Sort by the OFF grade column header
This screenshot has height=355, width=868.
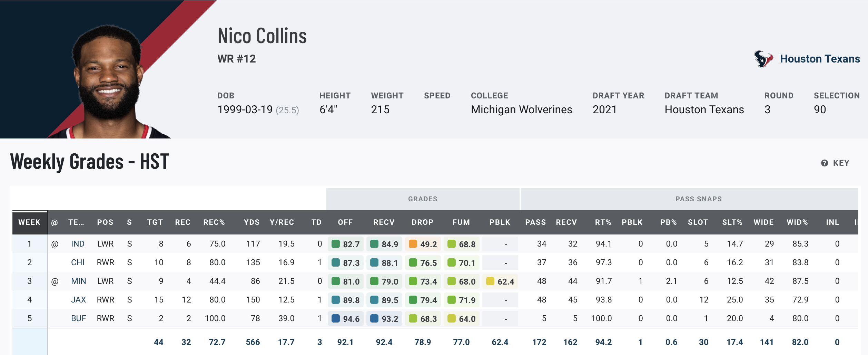coord(345,222)
